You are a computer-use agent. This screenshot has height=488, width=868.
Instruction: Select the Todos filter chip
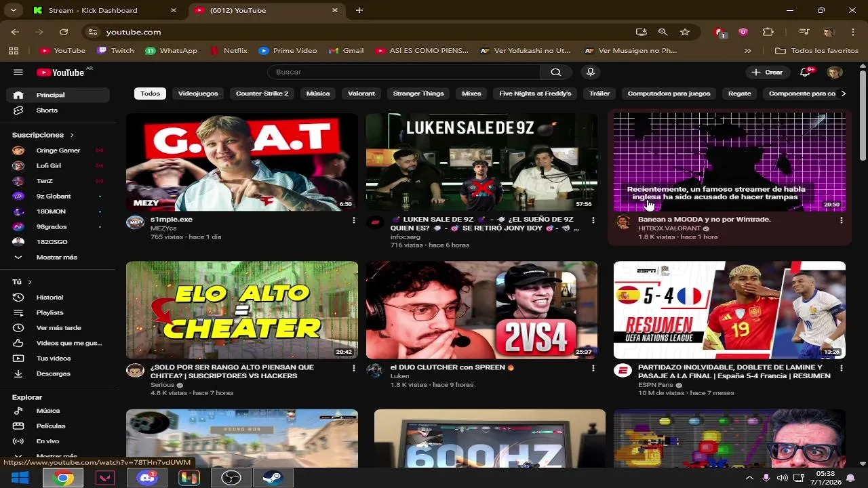[x=150, y=94]
